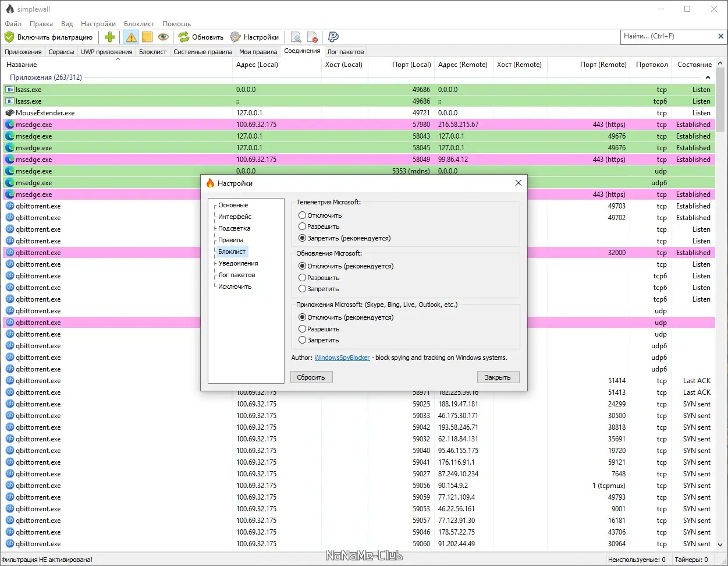Click the lsass.exe icon in the 0.0.0.0 row
Viewport: 728px width, 566px height.
click(x=10, y=90)
